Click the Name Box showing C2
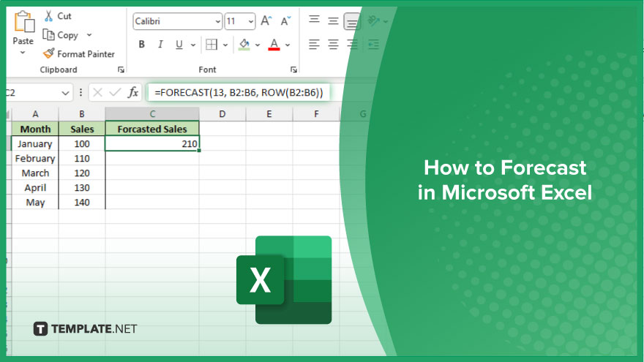Viewport: 644px width, 362px height. point(33,93)
